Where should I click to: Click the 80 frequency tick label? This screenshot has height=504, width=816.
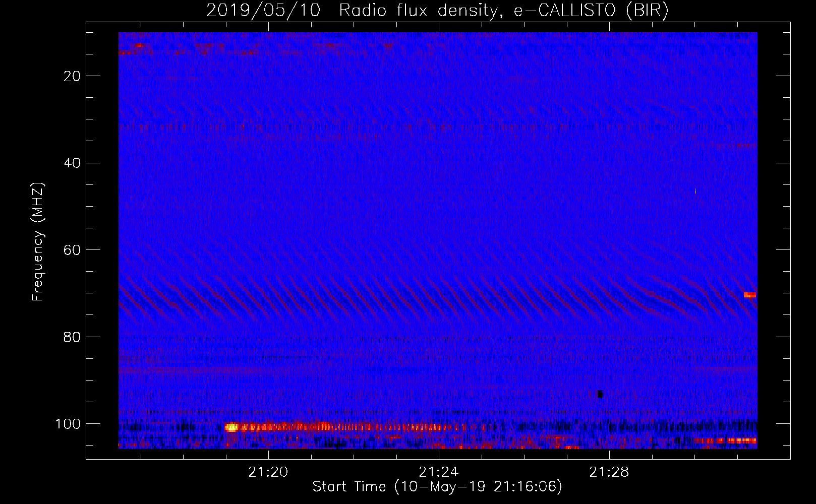(x=73, y=337)
